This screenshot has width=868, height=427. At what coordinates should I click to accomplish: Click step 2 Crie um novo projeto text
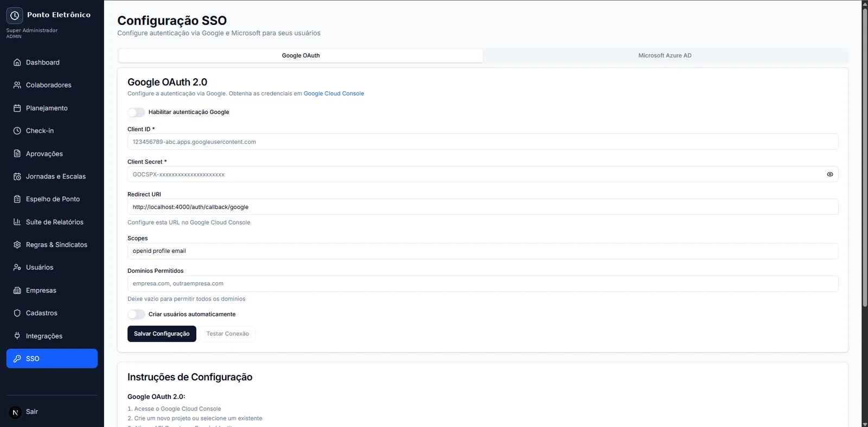(198, 418)
